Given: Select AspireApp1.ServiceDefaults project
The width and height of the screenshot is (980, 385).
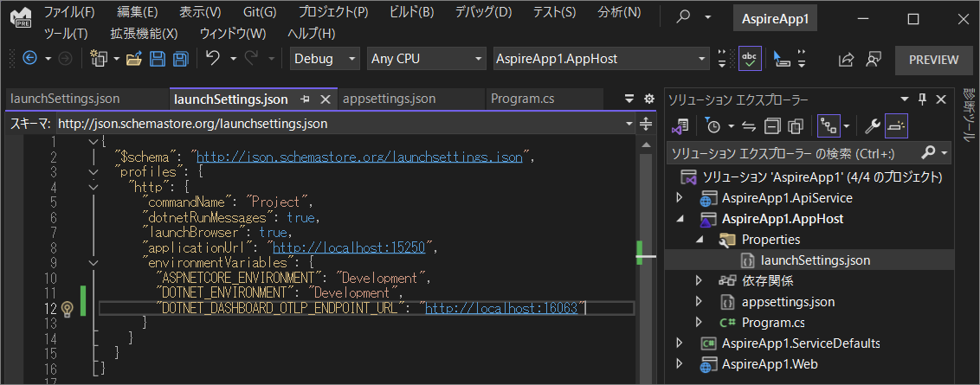Looking at the screenshot, I should (x=801, y=343).
